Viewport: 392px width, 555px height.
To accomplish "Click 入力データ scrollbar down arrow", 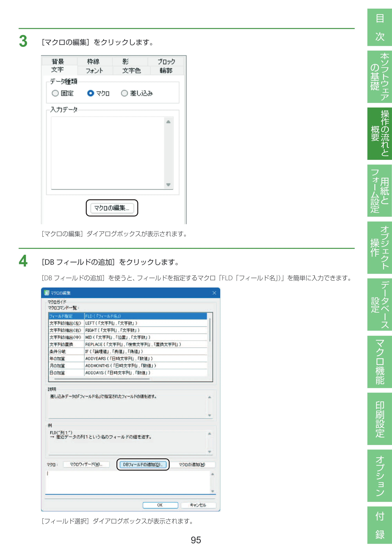I will click(168, 185).
